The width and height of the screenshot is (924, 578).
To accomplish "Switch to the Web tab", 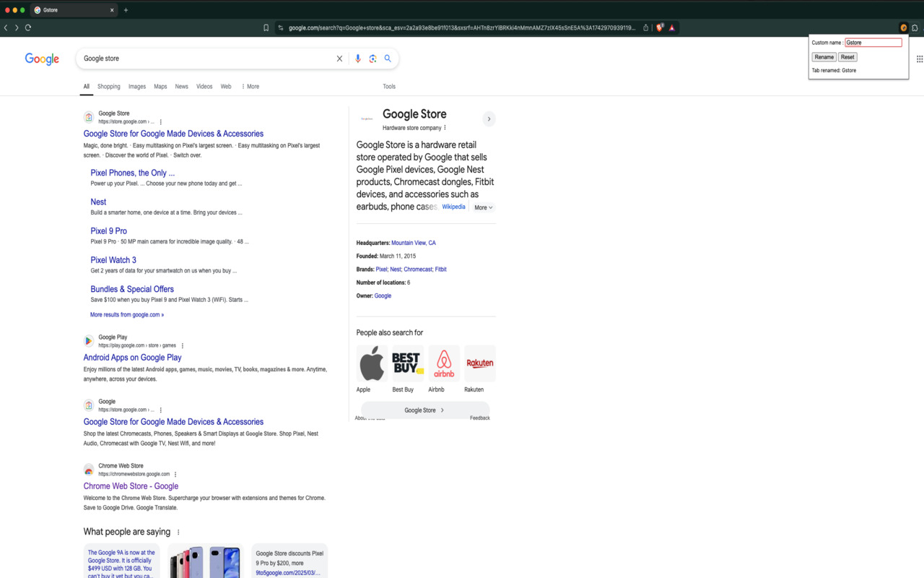I will [226, 87].
